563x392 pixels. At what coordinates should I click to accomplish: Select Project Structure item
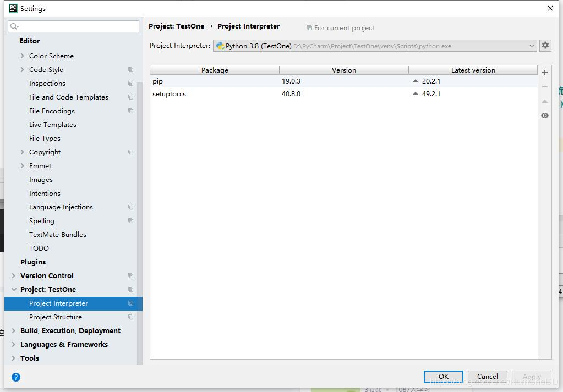pyautogui.click(x=56, y=317)
